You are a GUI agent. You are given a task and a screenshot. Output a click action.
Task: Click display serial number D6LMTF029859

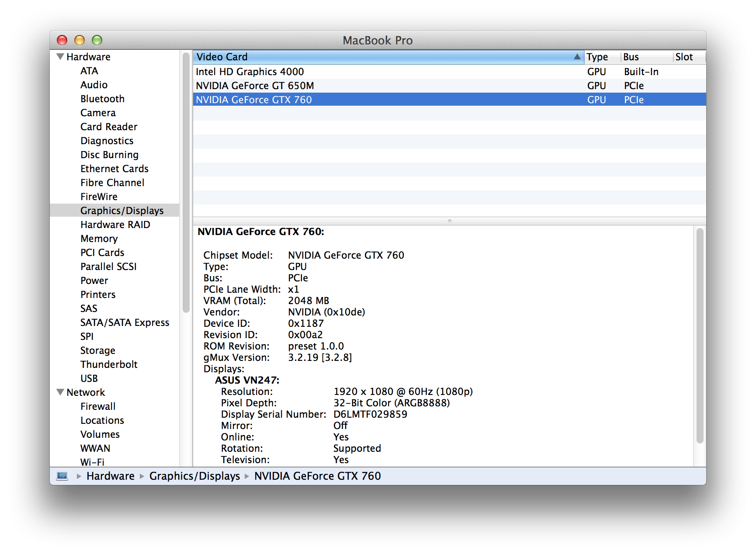pos(370,414)
